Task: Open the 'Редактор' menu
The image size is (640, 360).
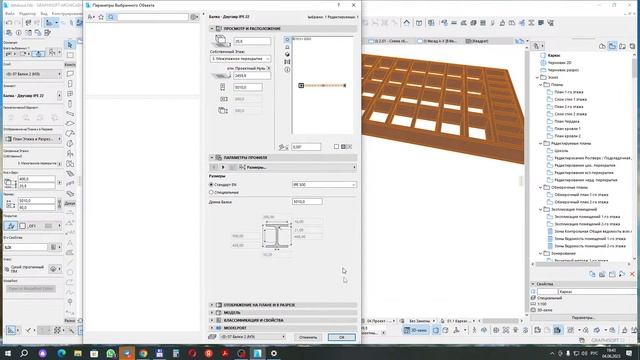Action: point(27,13)
